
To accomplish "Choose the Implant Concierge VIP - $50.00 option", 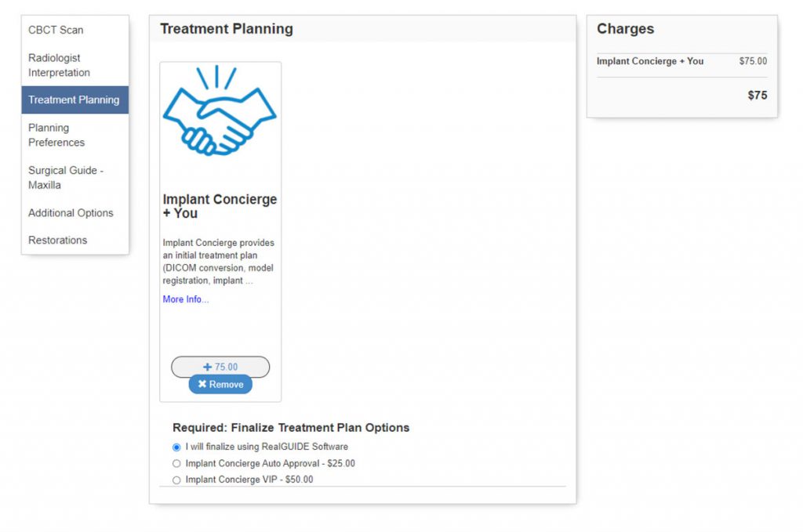I will pos(176,480).
